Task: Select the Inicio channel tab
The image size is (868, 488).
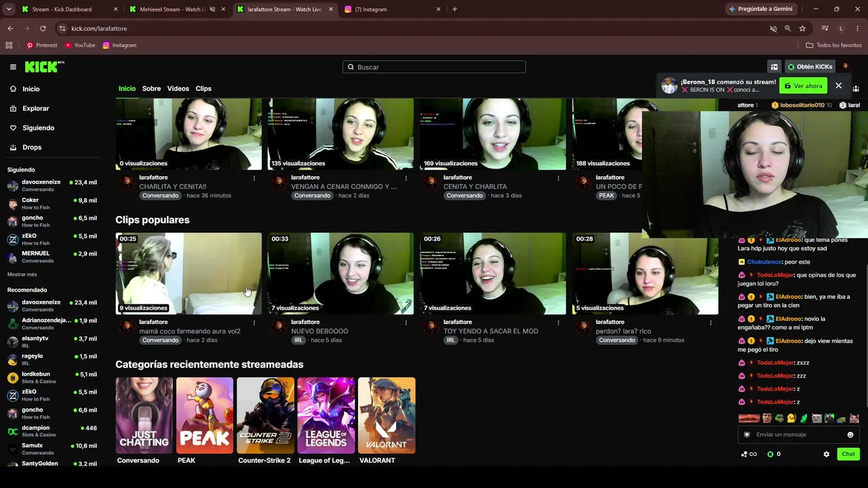Action: pos(127,89)
